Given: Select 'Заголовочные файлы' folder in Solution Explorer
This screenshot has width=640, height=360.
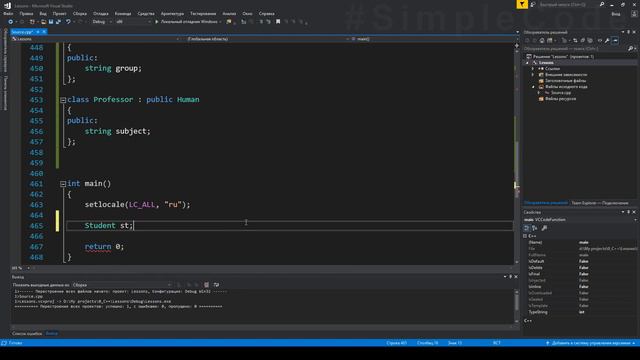Looking at the screenshot, I should tap(565, 81).
